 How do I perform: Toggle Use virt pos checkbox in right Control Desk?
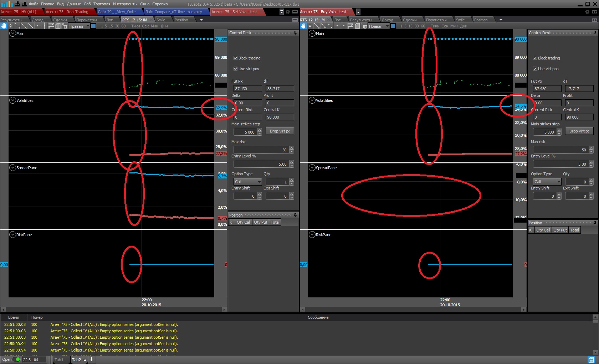pos(535,69)
